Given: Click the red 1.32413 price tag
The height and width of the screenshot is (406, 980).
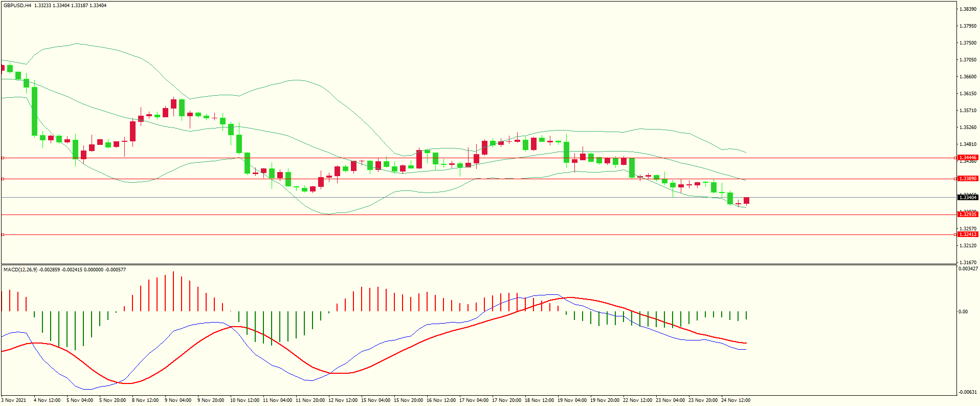Looking at the screenshot, I should [967, 234].
